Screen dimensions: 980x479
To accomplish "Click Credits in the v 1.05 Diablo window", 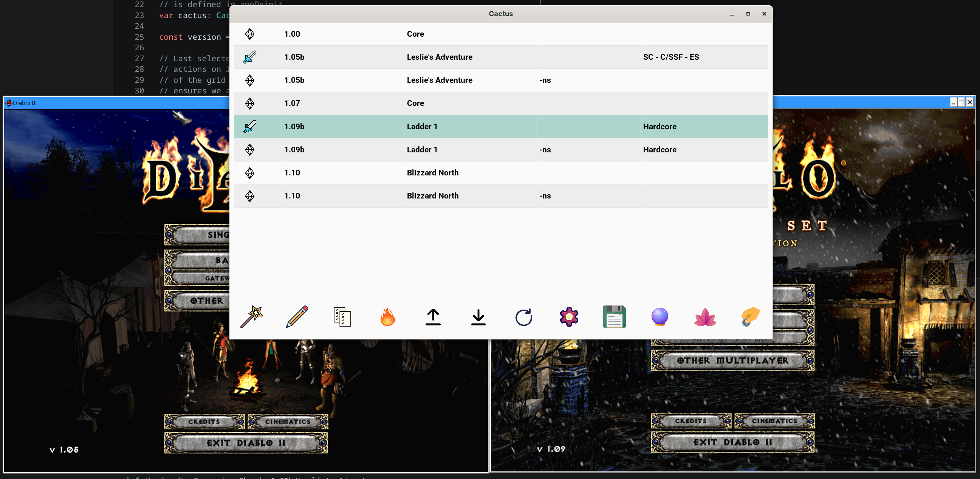I will tap(204, 422).
